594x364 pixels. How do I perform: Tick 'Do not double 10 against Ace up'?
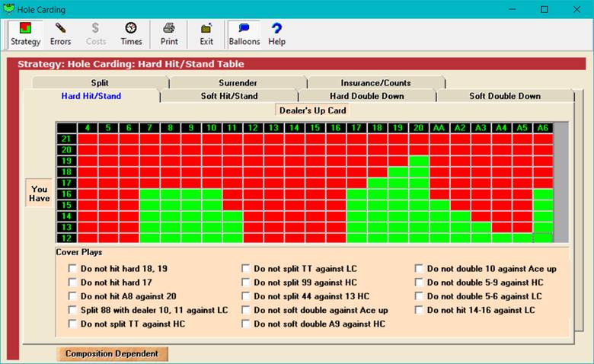pos(419,269)
